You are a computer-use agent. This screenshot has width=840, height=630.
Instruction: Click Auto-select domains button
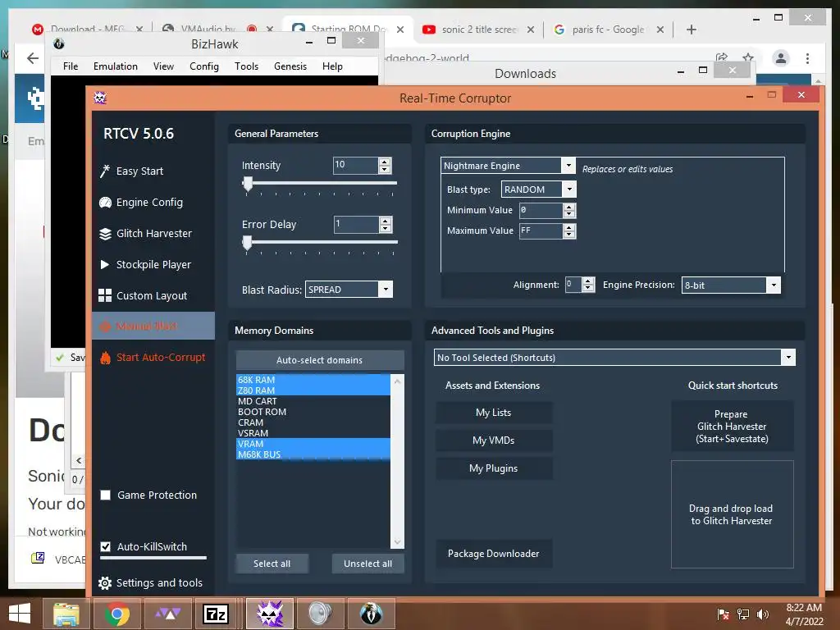(319, 360)
